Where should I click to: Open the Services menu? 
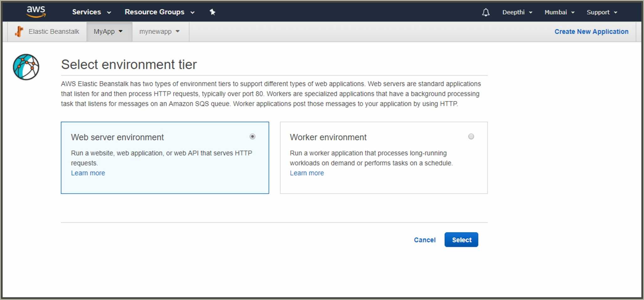91,12
